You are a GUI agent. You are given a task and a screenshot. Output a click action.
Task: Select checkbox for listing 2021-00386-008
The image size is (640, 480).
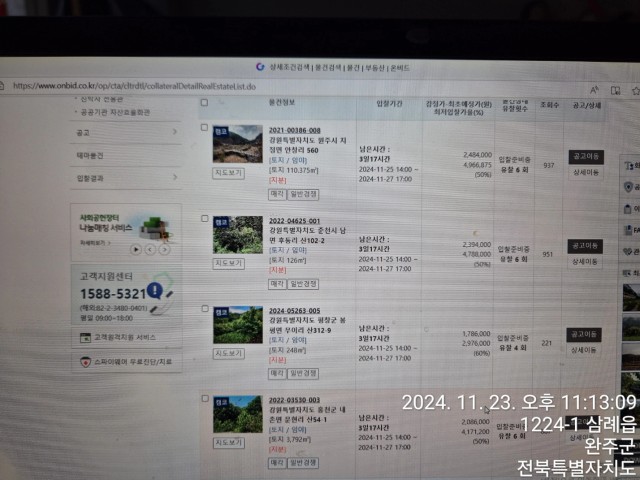click(x=204, y=127)
